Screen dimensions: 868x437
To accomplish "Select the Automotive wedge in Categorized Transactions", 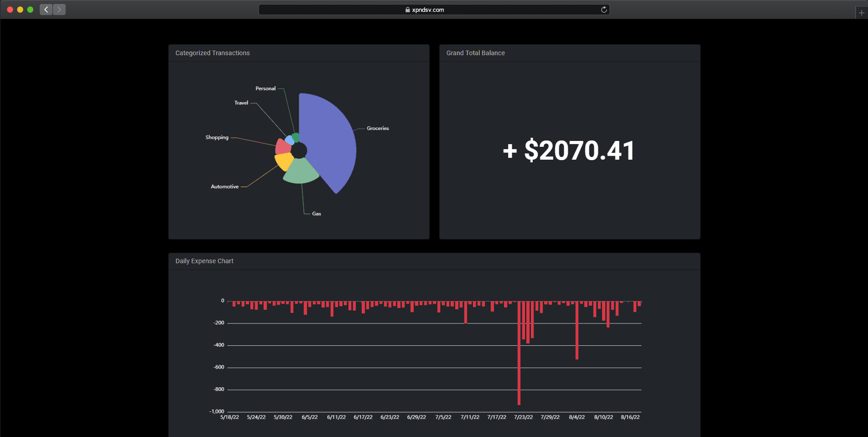I will [284, 161].
